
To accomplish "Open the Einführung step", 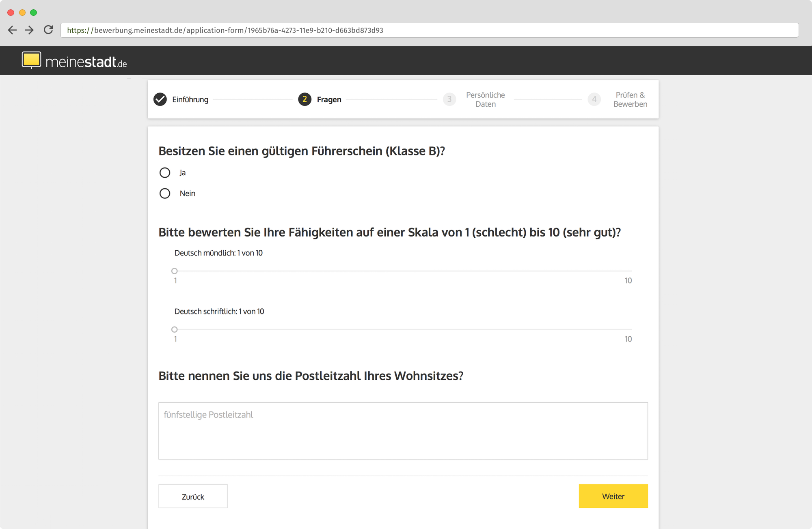I will pyautogui.click(x=190, y=99).
